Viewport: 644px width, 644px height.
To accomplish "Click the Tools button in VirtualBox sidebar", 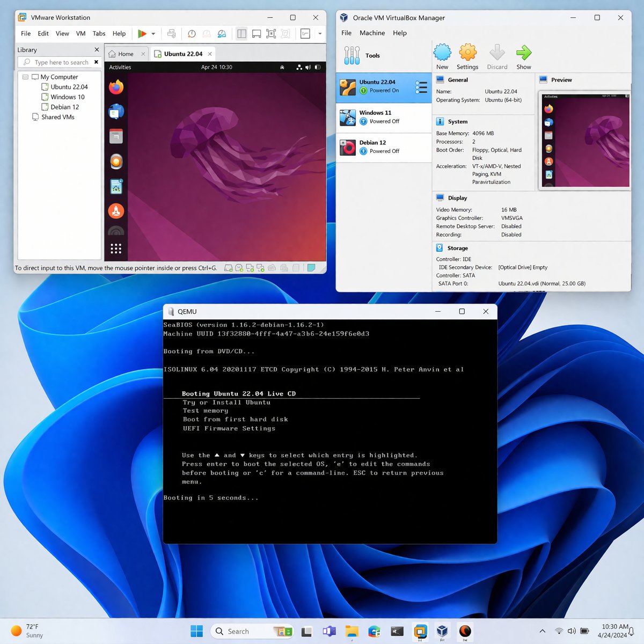I will [372, 55].
